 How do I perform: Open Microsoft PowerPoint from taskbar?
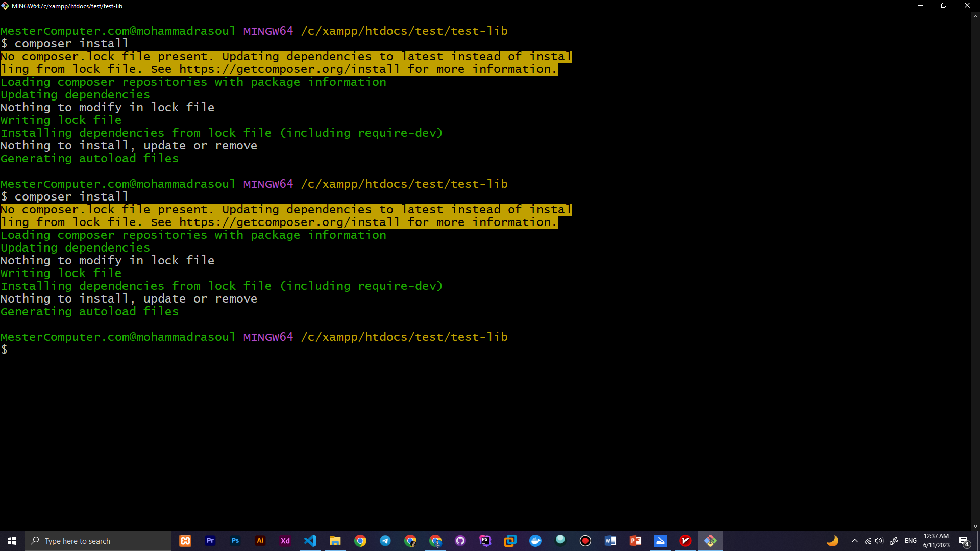click(x=635, y=541)
